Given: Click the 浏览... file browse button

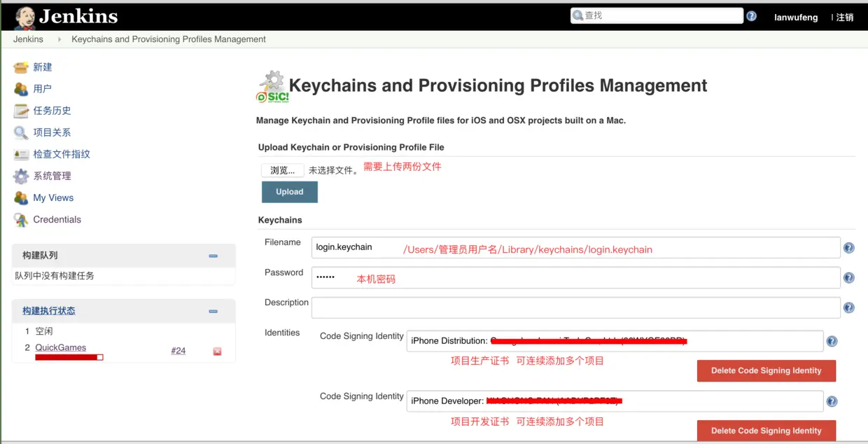Looking at the screenshot, I should pos(283,170).
